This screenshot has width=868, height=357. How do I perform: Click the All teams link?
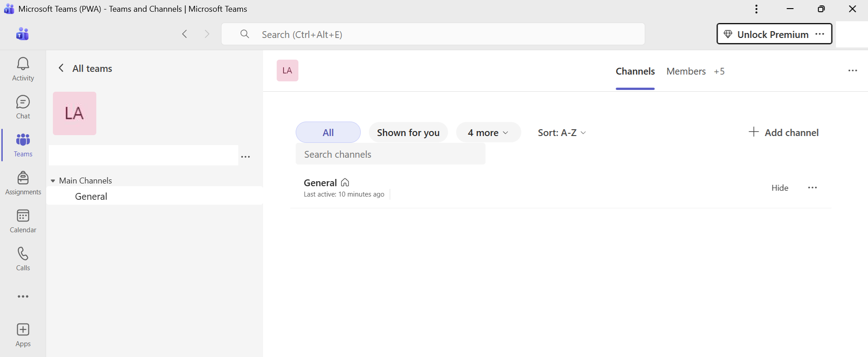point(92,69)
